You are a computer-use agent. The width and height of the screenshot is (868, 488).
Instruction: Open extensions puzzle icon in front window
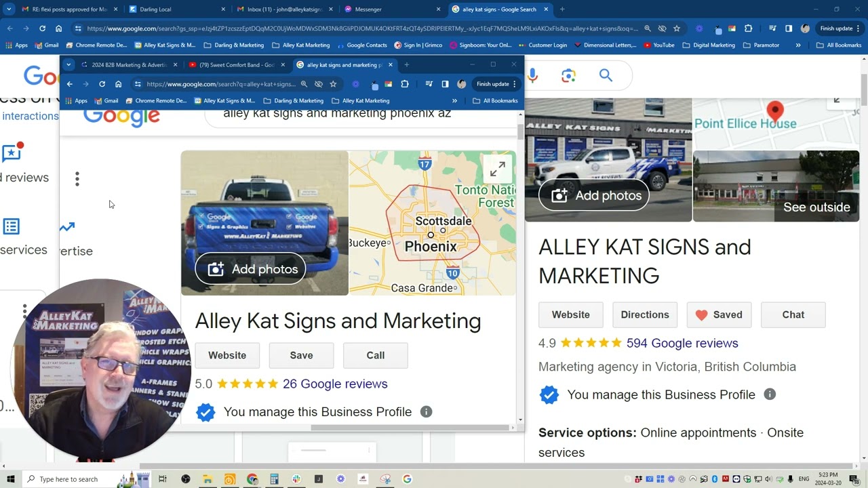(x=405, y=84)
